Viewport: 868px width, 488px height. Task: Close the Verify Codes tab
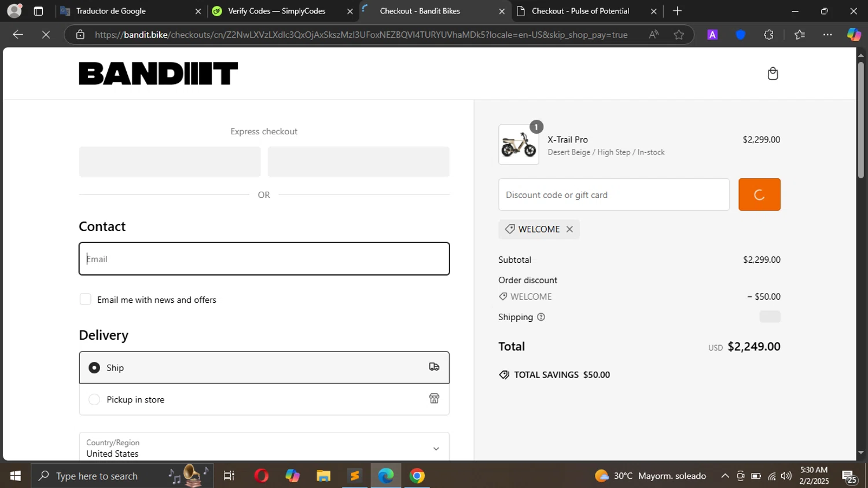click(x=350, y=11)
